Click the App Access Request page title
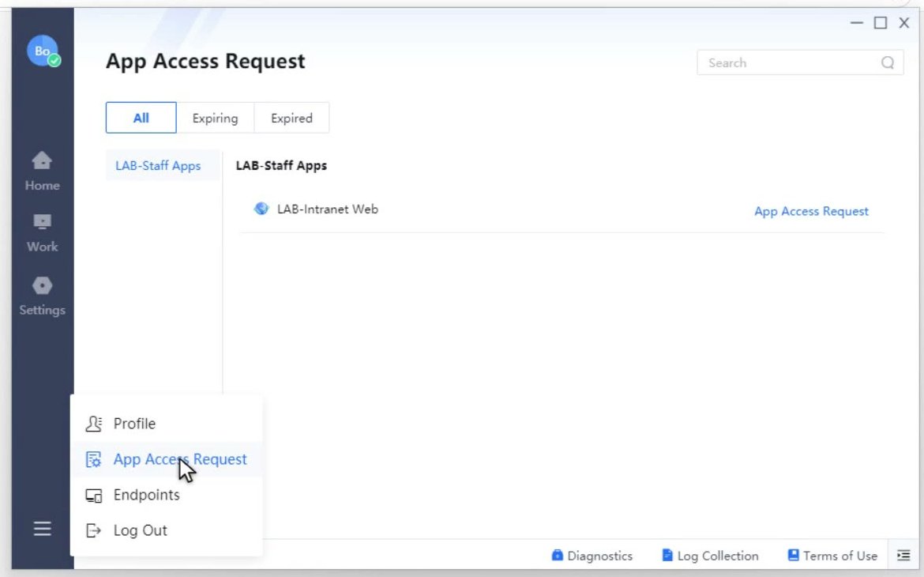Image resolution: width=924 pixels, height=577 pixels. pos(205,62)
